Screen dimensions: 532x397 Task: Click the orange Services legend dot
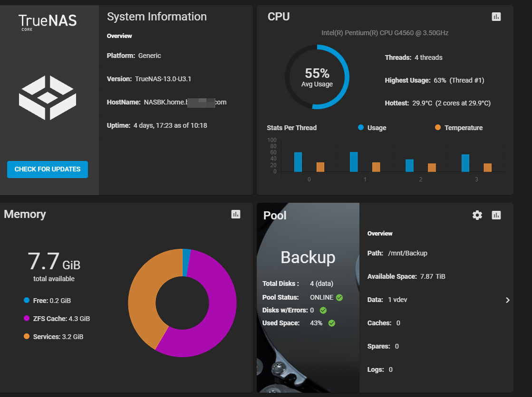pos(27,336)
